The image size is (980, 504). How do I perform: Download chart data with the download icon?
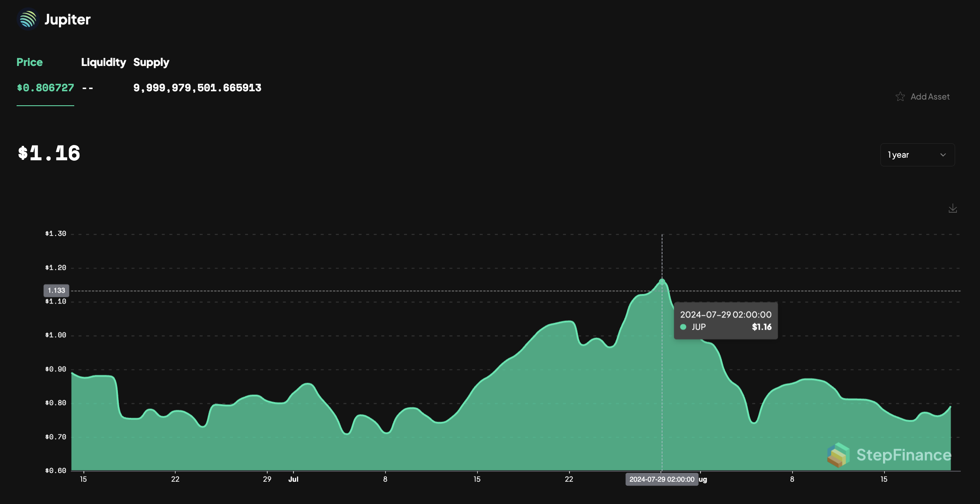pos(952,208)
